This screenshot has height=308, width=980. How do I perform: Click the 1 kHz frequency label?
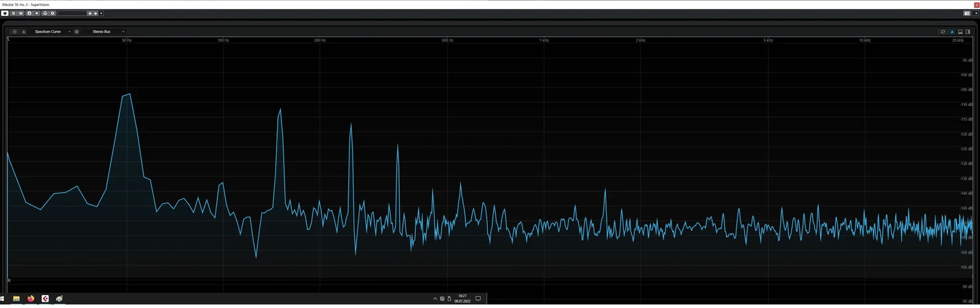pos(544,40)
